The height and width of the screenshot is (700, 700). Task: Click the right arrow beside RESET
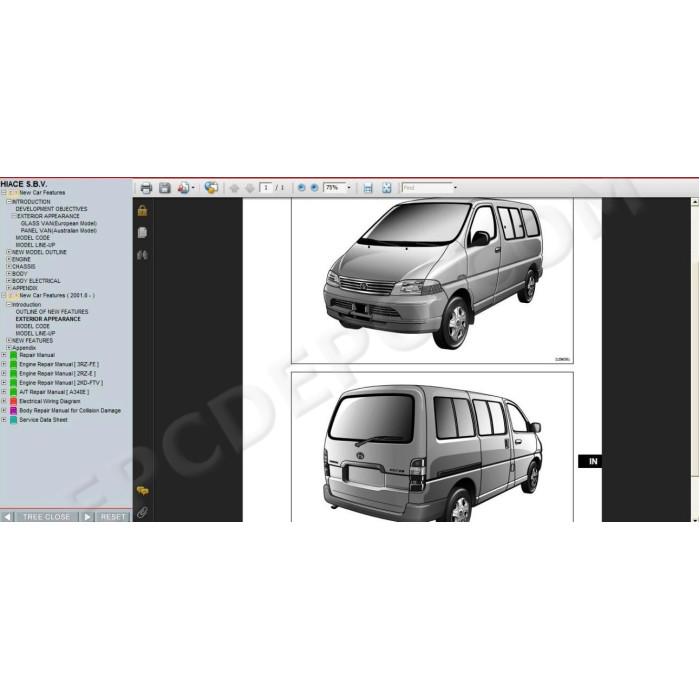point(88,517)
